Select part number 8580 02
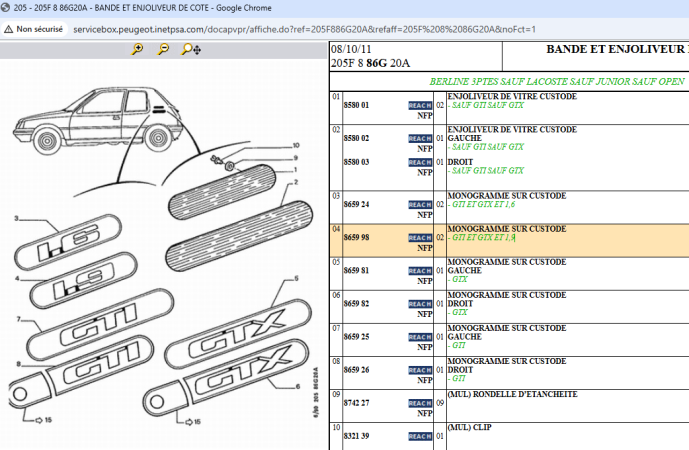The width and height of the screenshot is (689, 450). [357, 138]
